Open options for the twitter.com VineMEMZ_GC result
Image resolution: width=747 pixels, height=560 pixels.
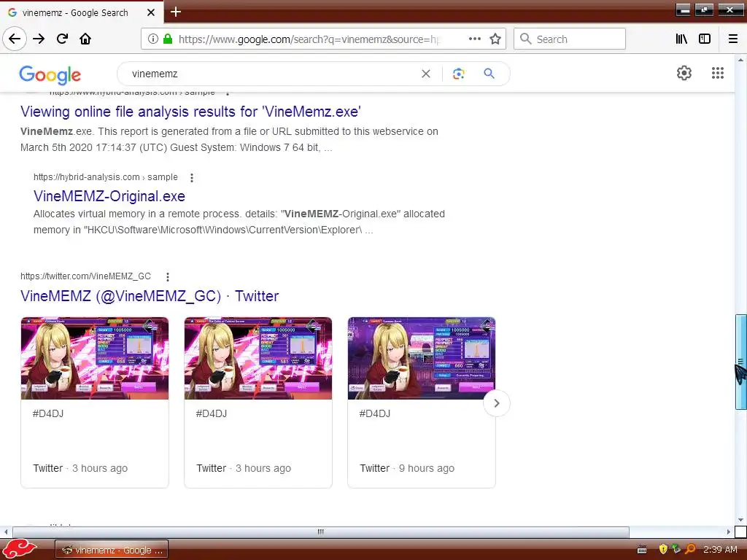pyautogui.click(x=168, y=276)
